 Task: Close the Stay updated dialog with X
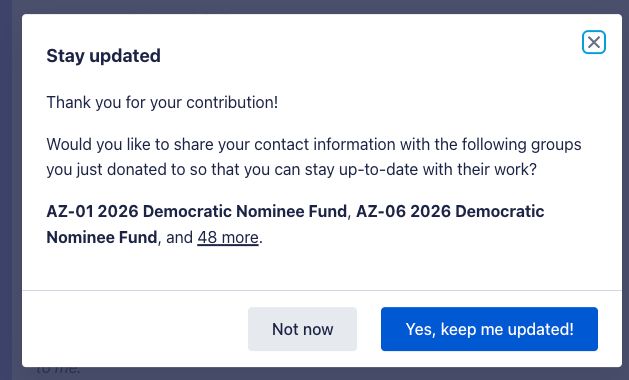594,42
